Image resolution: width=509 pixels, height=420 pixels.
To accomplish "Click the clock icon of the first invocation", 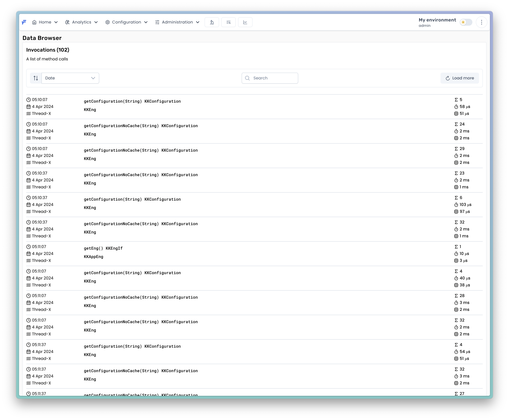I will tap(29, 100).
